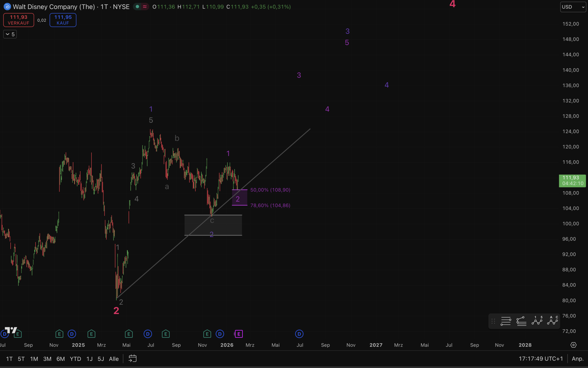
Task: Toggle the Anp. adjusted data button
Action: pyautogui.click(x=578, y=359)
